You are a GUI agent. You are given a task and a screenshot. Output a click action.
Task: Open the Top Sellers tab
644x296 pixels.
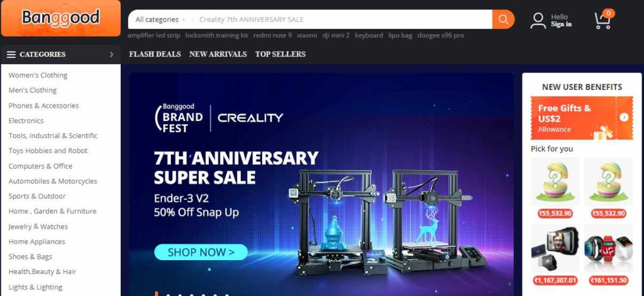tap(280, 54)
